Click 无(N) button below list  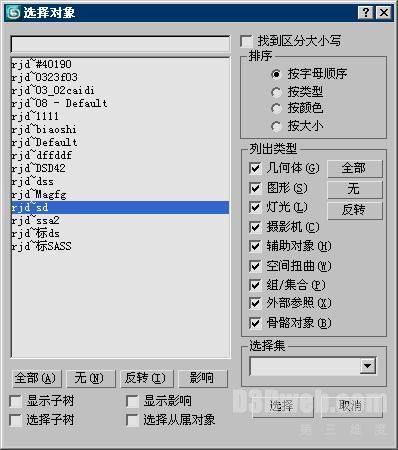coord(90,378)
